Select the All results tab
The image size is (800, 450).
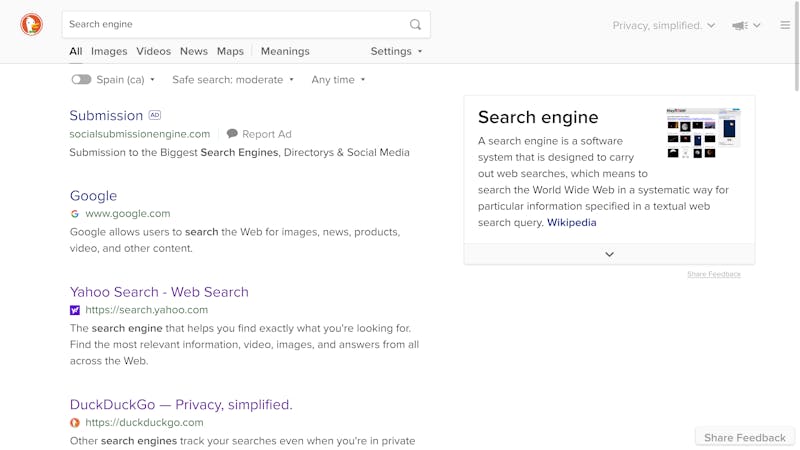click(76, 51)
